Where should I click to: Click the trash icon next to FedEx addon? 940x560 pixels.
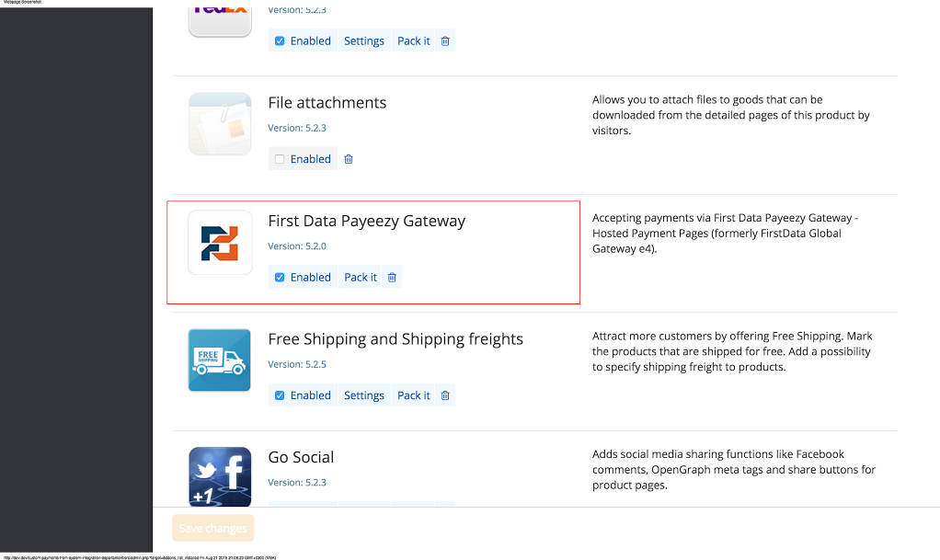click(445, 40)
